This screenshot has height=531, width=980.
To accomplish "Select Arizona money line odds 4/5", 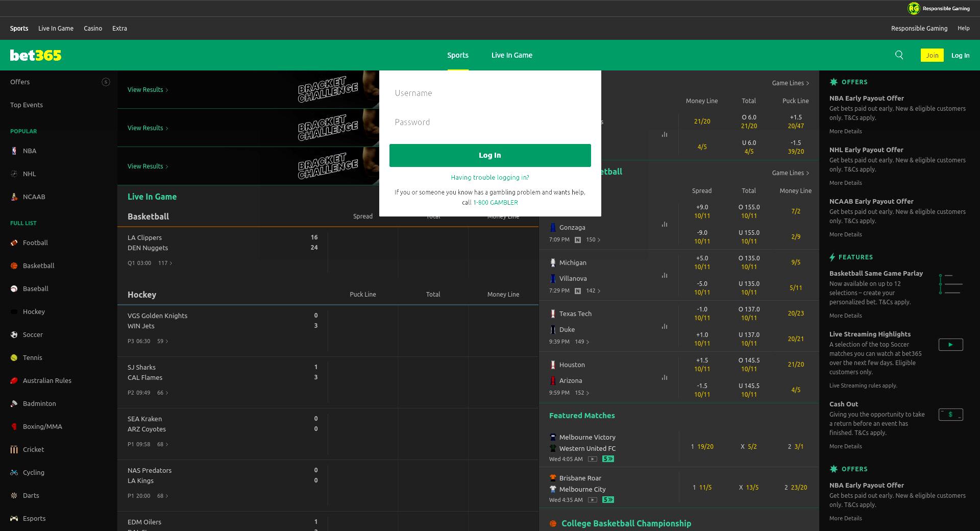I will coord(796,390).
